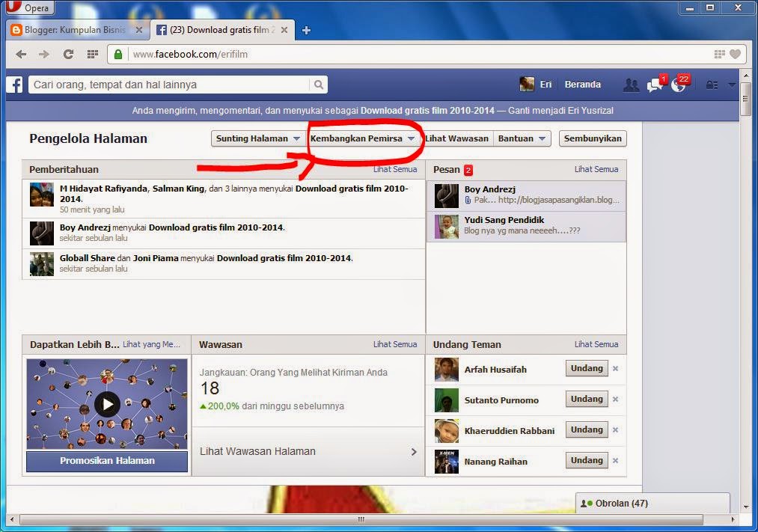Screen dimensions: 758x532
Task: Click Lihat yang Me... link
Action: [x=151, y=344]
